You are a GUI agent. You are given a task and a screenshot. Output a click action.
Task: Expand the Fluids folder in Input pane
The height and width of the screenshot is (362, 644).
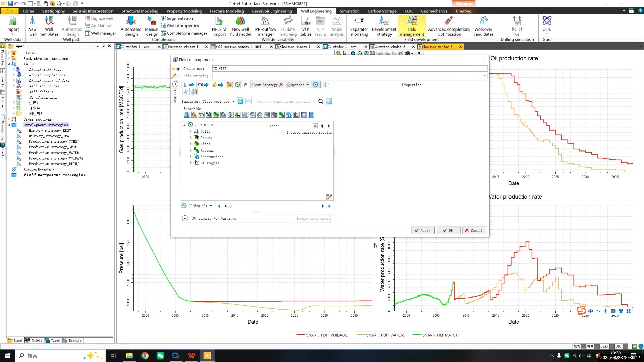click(x=9, y=53)
